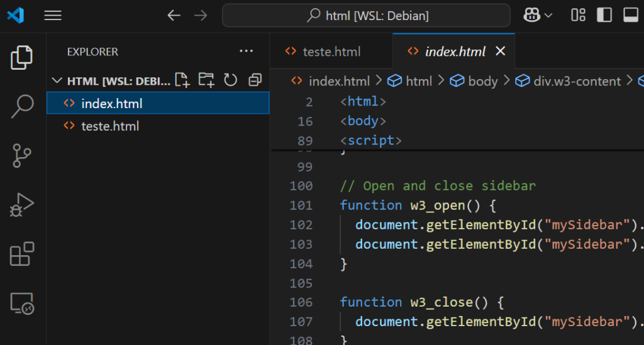
Task: Refresh the Explorer file tree
Action: click(230, 80)
